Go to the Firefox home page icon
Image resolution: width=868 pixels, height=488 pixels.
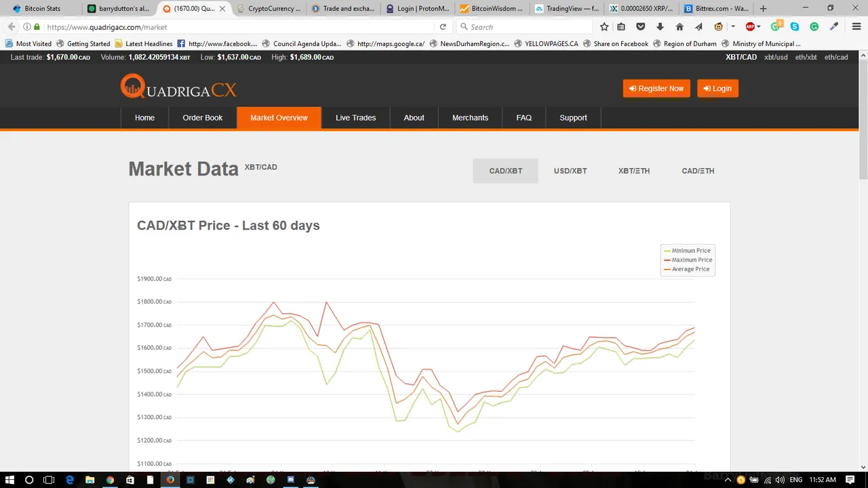[679, 27]
